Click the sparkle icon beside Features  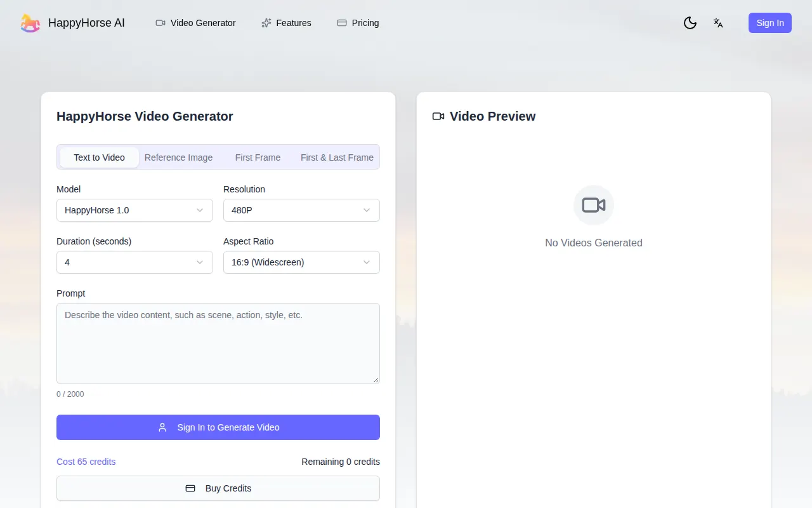click(266, 23)
